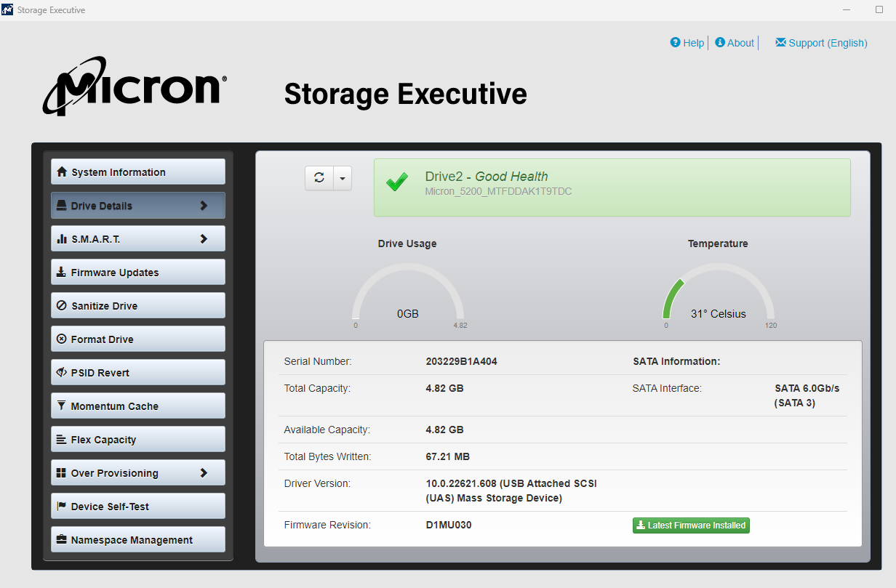Click the Driver Version 10.0.22621.608 value

click(x=511, y=491)
